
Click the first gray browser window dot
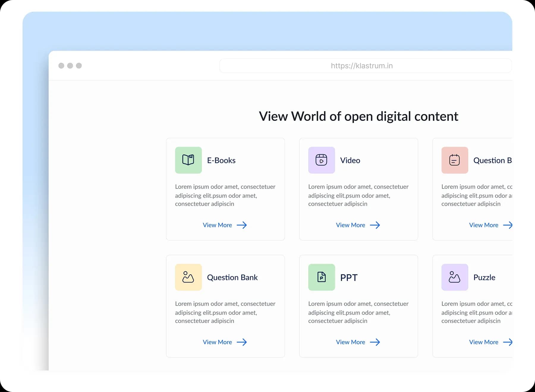pyautogui.click(x=61, y=66)
